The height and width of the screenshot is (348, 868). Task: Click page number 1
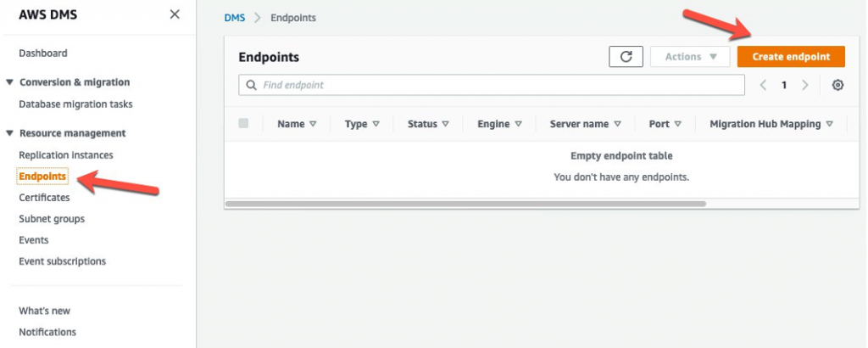point(784,86)
